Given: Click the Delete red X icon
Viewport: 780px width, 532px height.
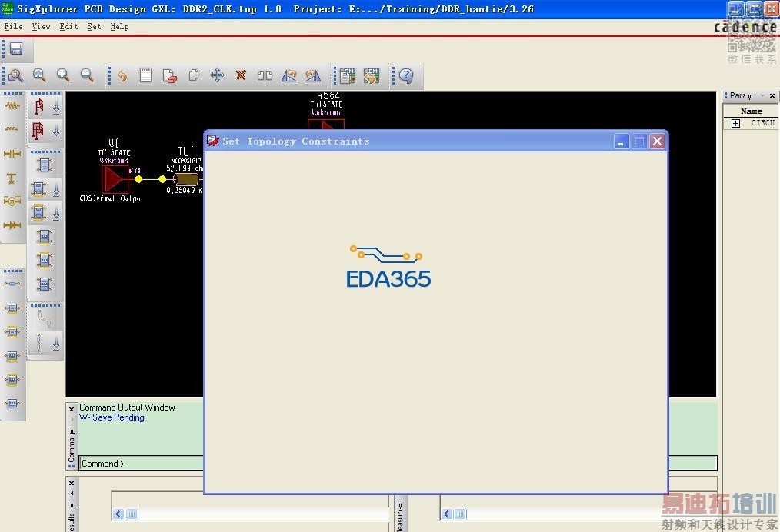Looking at the screenshot, I should pos(242,75).
